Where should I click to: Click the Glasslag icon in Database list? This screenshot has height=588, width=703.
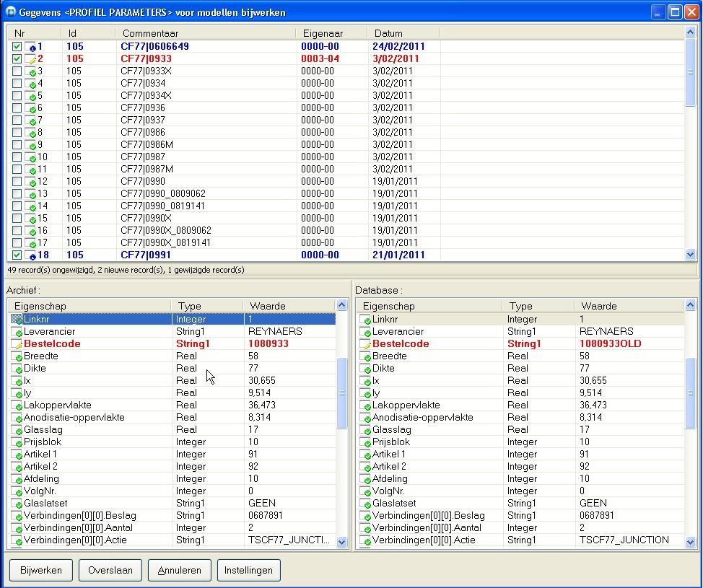point(365,430)
